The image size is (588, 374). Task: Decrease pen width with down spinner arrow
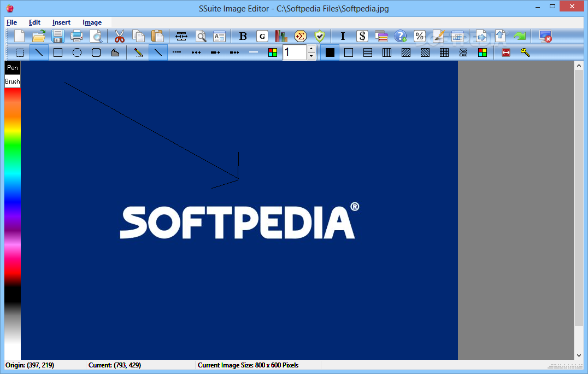[311, 56]
